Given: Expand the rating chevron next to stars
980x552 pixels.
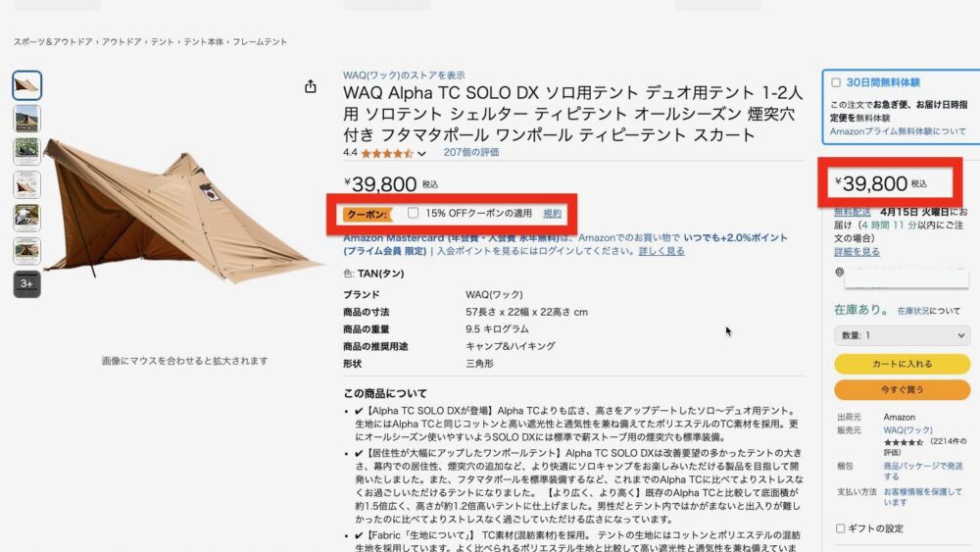Looking at the screenshot, I should (x=421, y=153).
